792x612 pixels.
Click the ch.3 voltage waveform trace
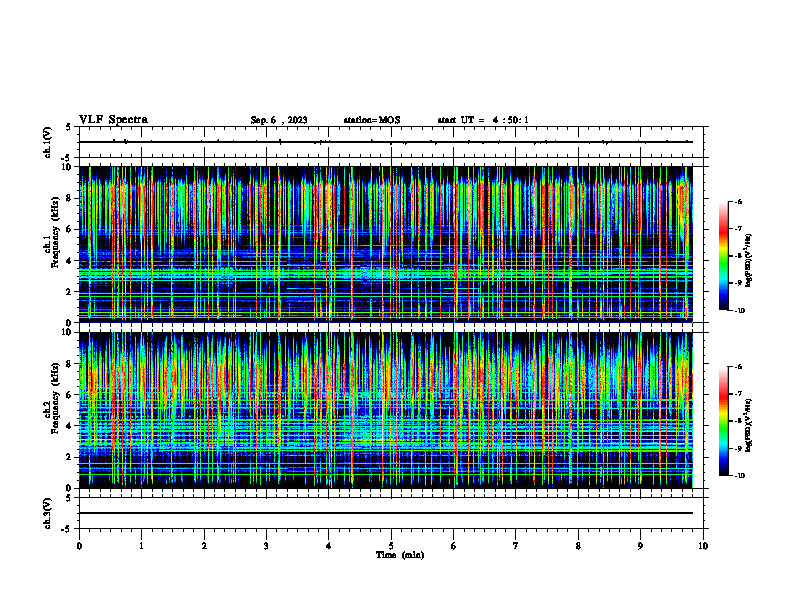(x=385, y=513)
